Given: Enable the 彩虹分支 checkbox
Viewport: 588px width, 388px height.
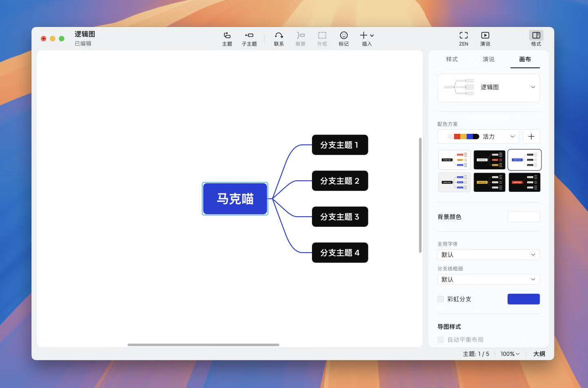Looking at the screenshot, I should pos(441,299).
